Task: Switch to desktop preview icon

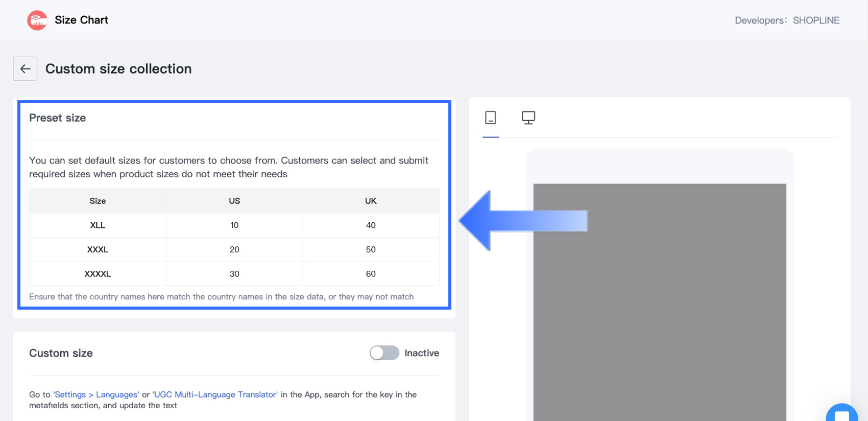Action: [528, 118]
